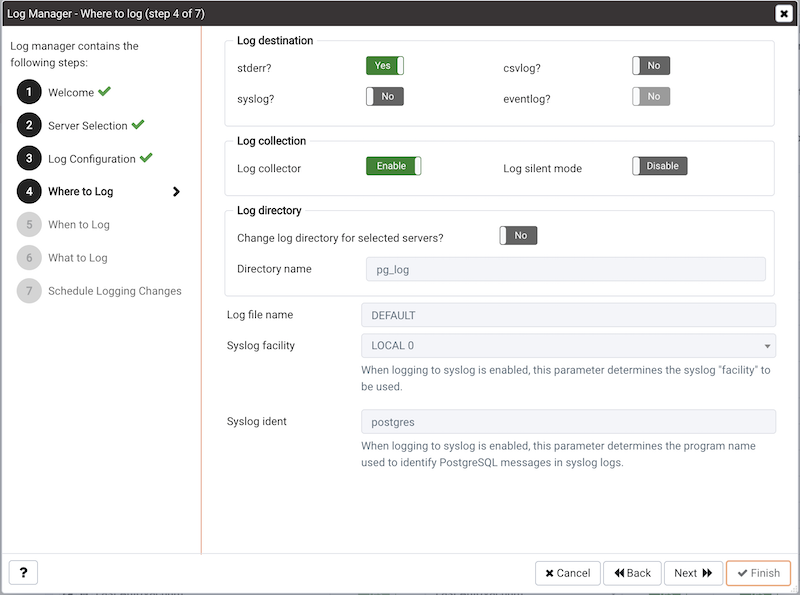The width and height of the screenshot is (800, 595).
Task: Click the Syslog ident field postgres
Action: [568, 422]
